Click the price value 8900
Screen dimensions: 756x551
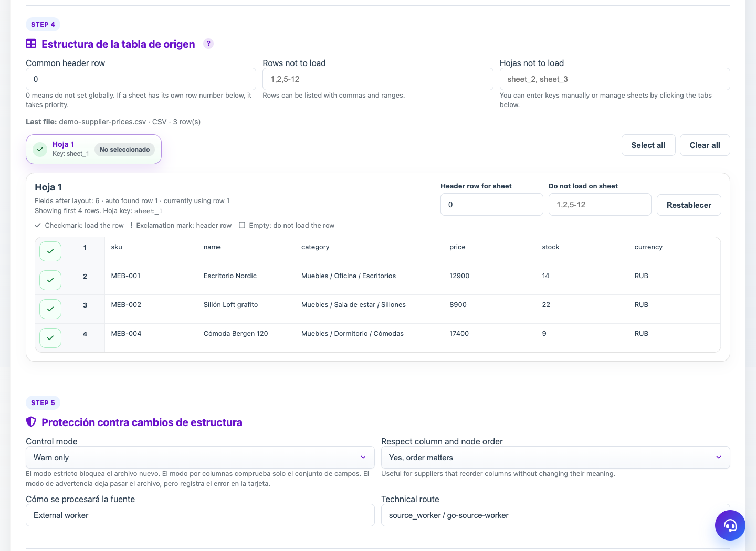458,305
